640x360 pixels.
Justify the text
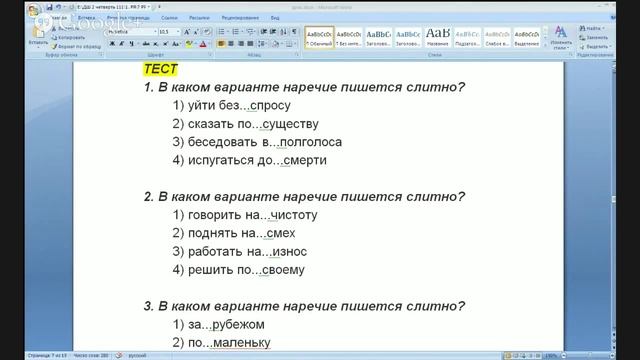point(250,44)
